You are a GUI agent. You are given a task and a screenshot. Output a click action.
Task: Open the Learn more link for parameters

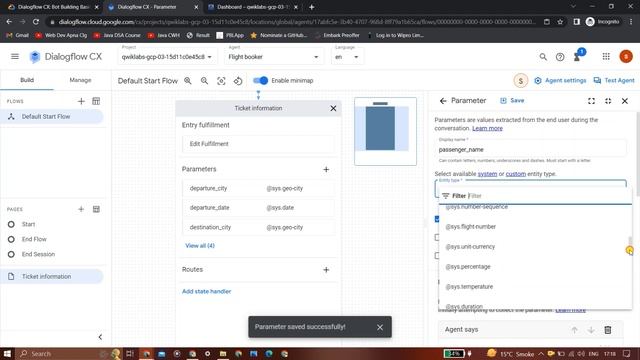(487, 128)
